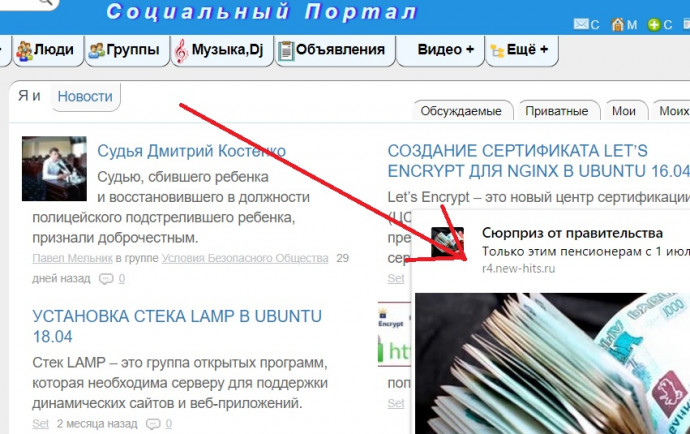Open the Люди section
Image resolution: width=690 pixels, height=434 pixels.
tap(48, 50)
